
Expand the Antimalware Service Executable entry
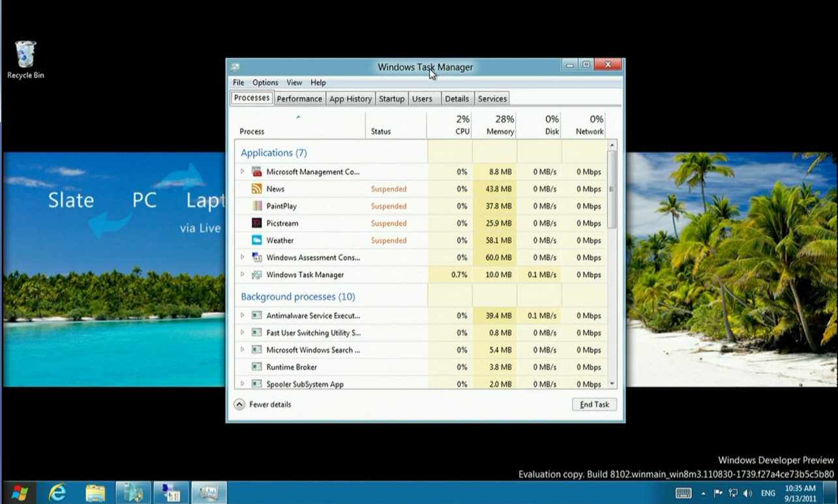click(x=243, y=316)
